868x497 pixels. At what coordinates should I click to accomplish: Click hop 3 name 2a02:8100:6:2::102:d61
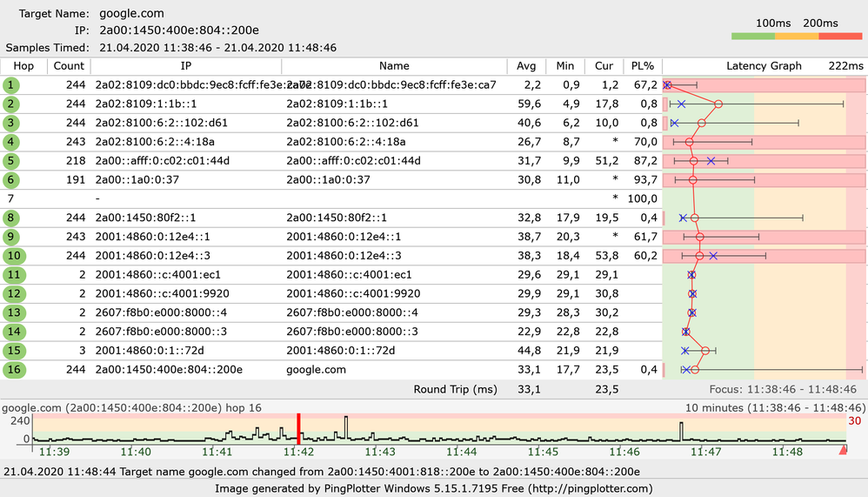tap(352, 123)
